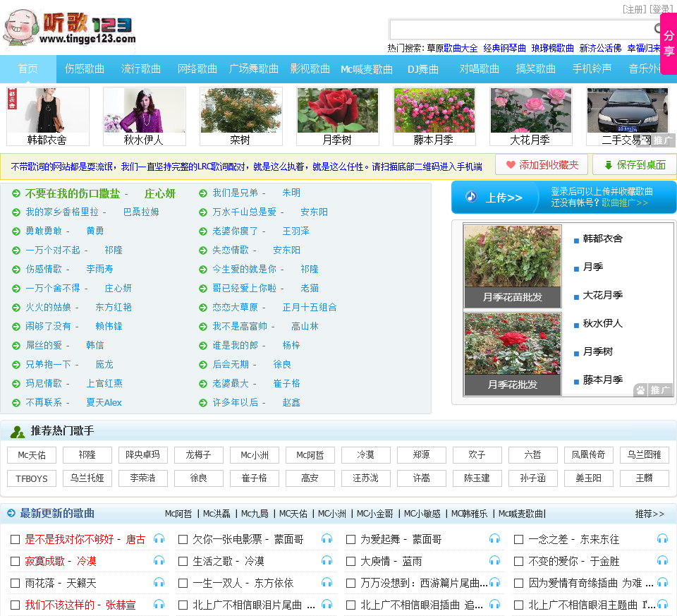Viewport: 677px width, 616px height.
Task: Click the green arrow icon beside 勇敢勇敢
Action: 16,231
